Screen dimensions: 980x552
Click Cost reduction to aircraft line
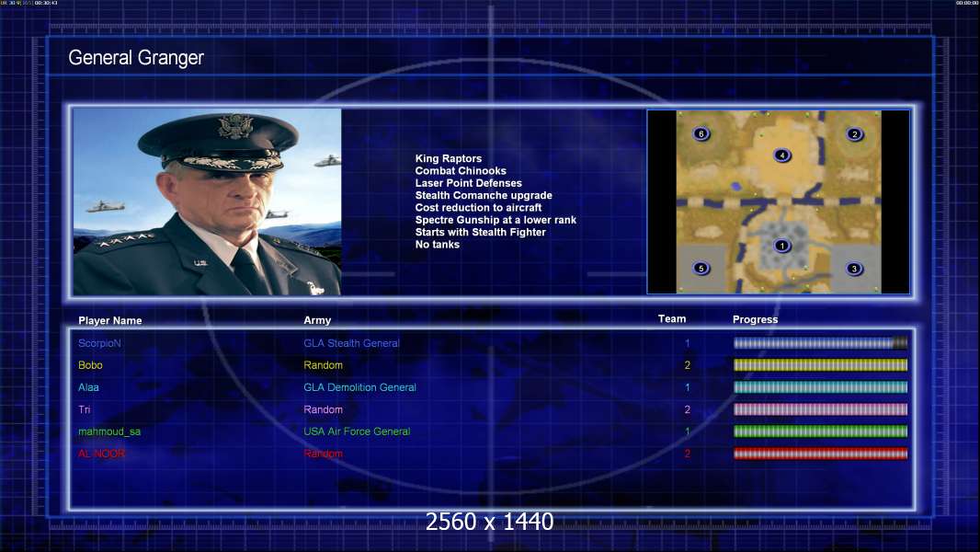coord(478,208)
